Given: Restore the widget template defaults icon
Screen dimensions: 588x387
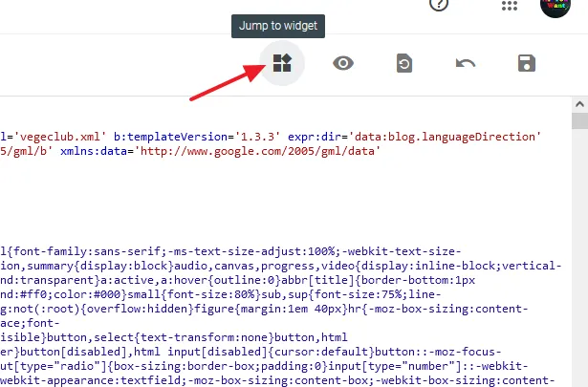Looking at the screenshot, I should point(404,63).
